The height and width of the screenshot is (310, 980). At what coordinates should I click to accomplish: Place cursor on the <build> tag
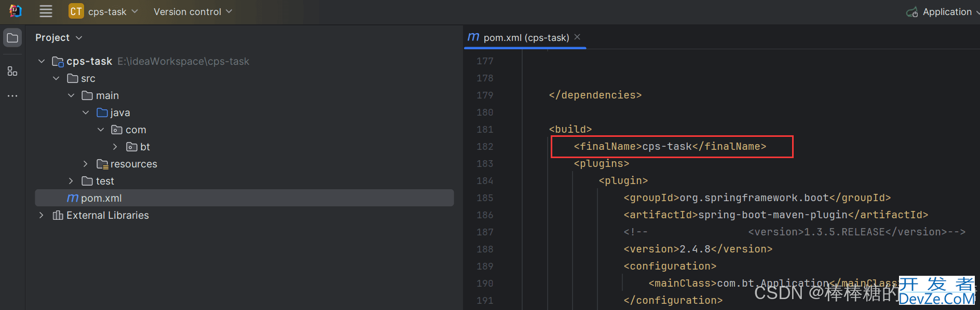click(x=570, y=130)
